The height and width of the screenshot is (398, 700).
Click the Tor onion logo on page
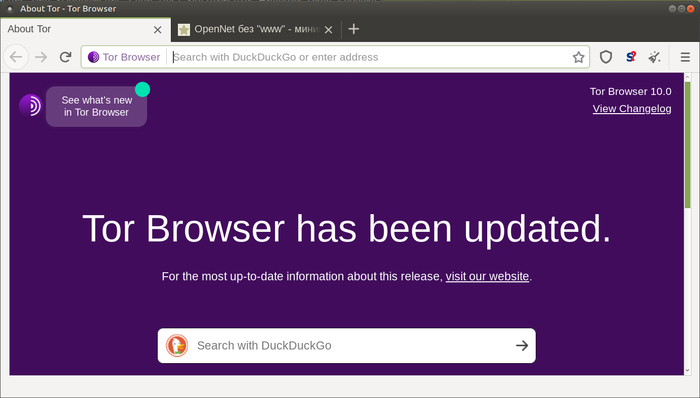click(30, 106)
